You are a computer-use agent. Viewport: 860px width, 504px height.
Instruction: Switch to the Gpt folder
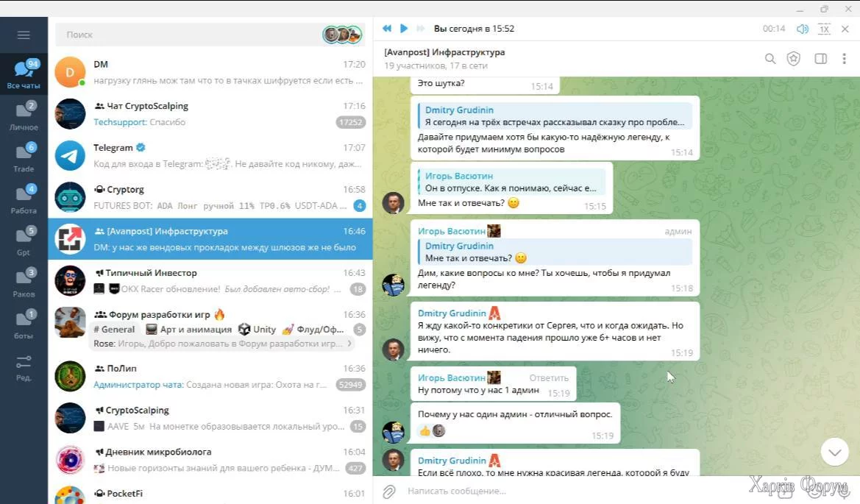[24, 241]
